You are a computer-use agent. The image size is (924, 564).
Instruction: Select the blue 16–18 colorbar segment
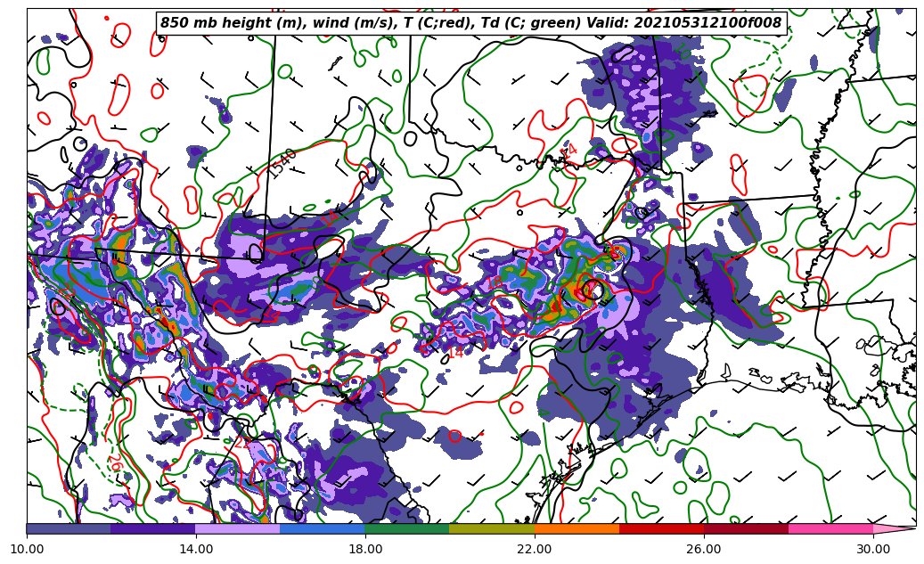tap(323, 528)
